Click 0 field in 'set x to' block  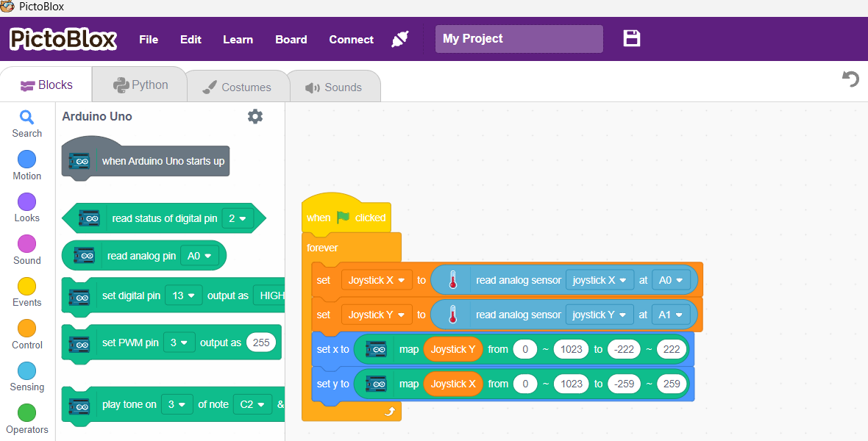[524, 349]
